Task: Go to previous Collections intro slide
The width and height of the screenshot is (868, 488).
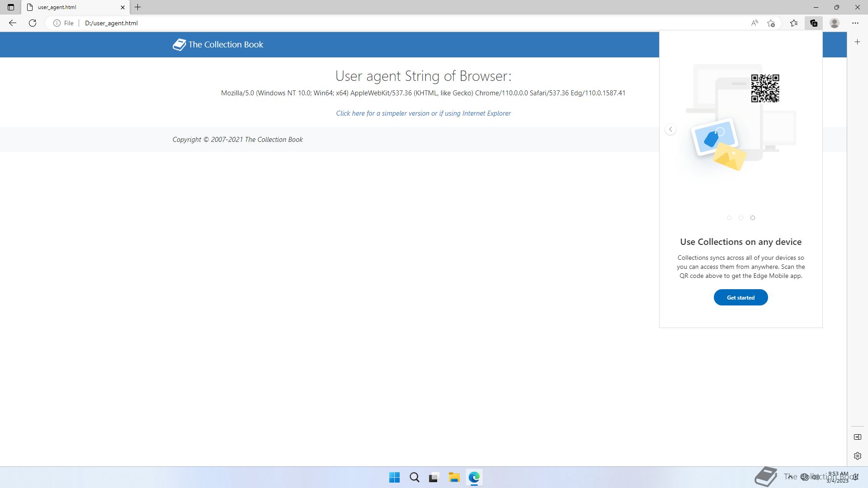Action: [670, 130]
